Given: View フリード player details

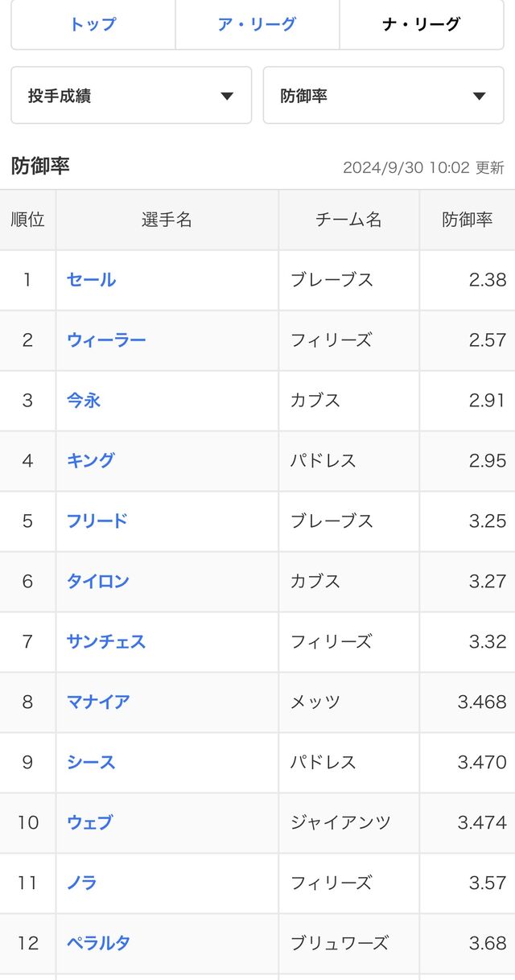Looking at the screenshot, I should [x=97, y=521].
